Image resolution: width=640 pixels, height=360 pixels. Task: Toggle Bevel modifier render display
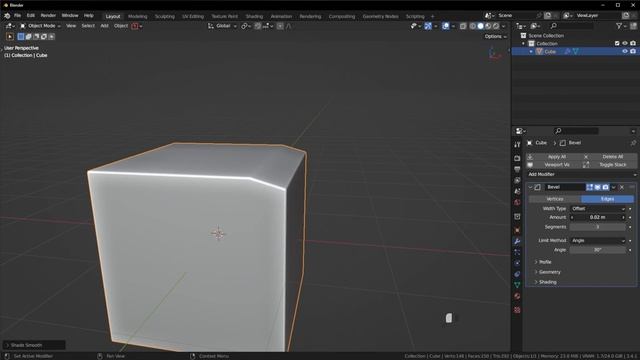(x=605, y=187)
